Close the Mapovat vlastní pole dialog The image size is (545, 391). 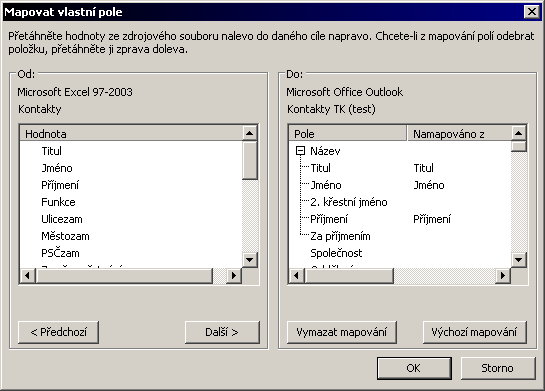tap(531, 12)
